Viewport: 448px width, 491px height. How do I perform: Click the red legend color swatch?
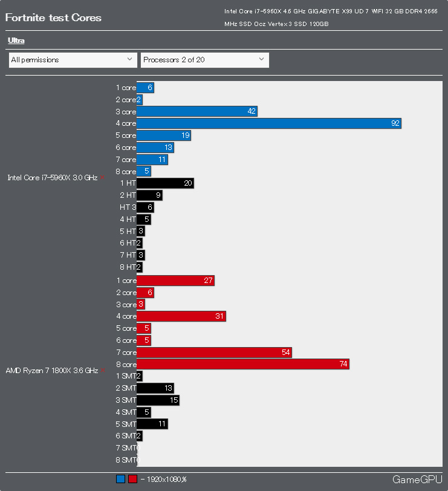[133, 479]
